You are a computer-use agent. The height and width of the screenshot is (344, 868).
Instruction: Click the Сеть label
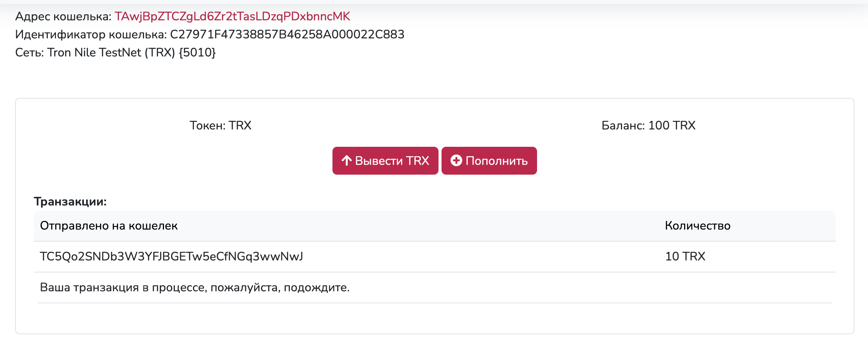point(30,52)
